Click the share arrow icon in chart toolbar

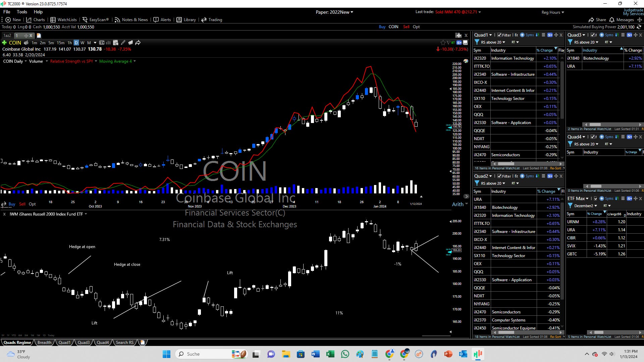coord(138,43)
